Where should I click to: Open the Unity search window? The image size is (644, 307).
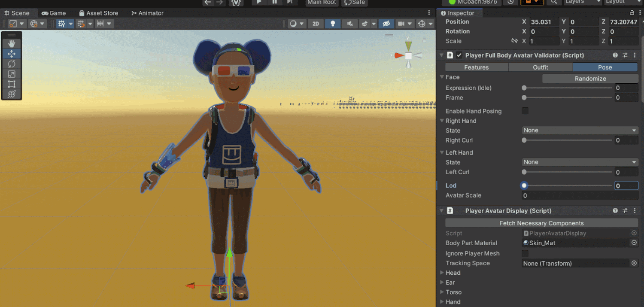point(554,3)
